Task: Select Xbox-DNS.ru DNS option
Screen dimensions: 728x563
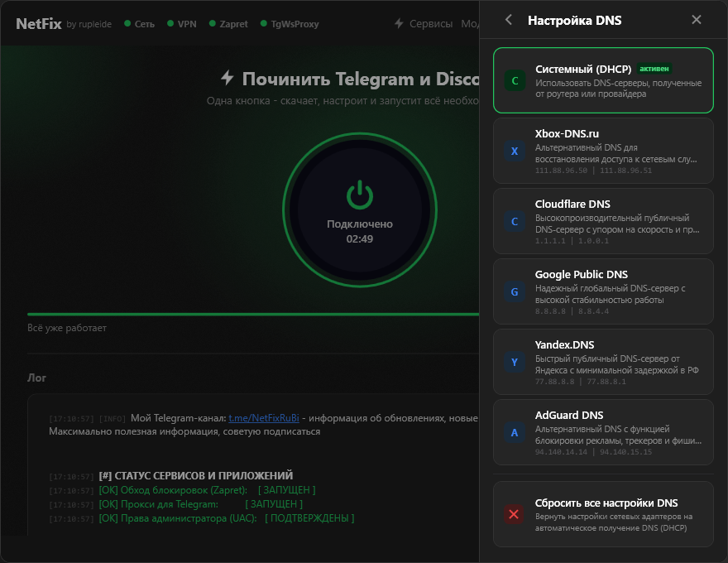Action: click(603, 151)
